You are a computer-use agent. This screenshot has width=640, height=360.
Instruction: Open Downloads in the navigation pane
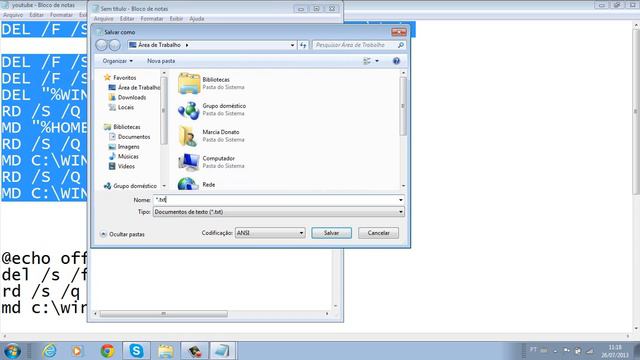pos(127,97)
